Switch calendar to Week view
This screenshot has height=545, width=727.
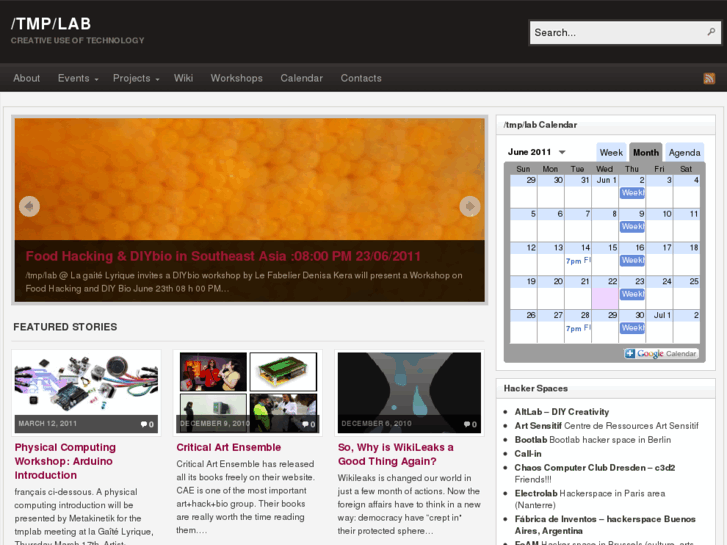coord(611,152)
